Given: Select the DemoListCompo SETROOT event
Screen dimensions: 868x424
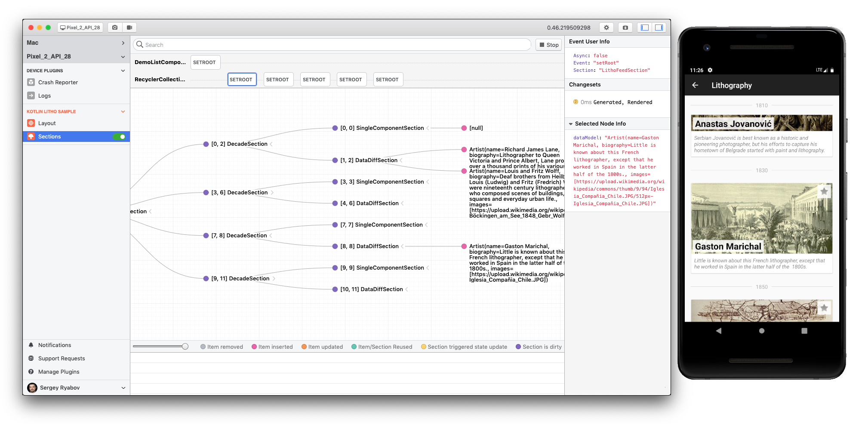Looking at the screenshot, I should pos(205,62).
